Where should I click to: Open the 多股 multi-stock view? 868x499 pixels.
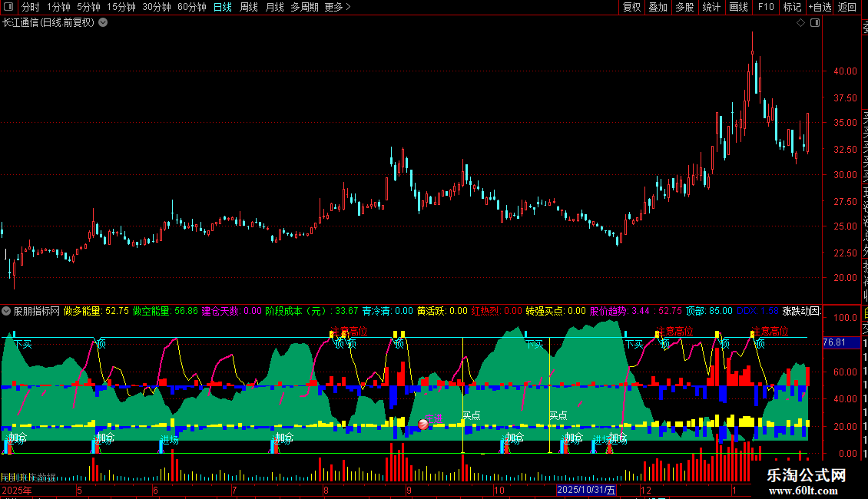(x=684, y=7)
